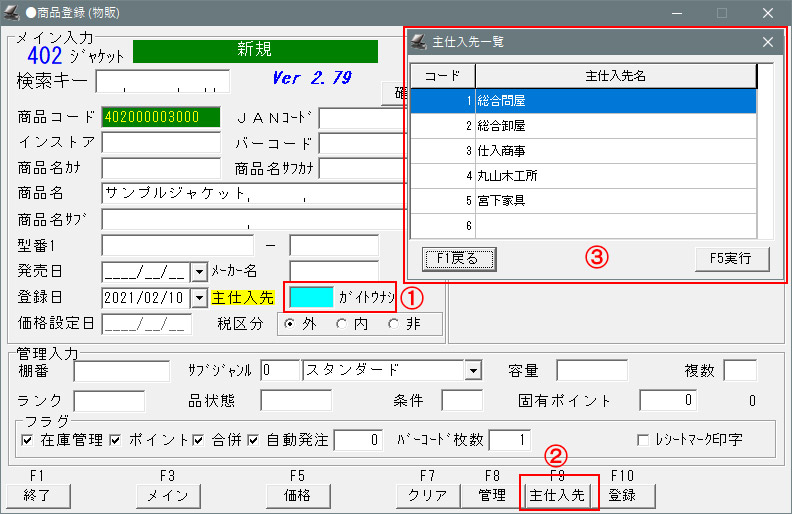
Task: Toggle the ポイント checkbox
Action: [x=115, y=440]
